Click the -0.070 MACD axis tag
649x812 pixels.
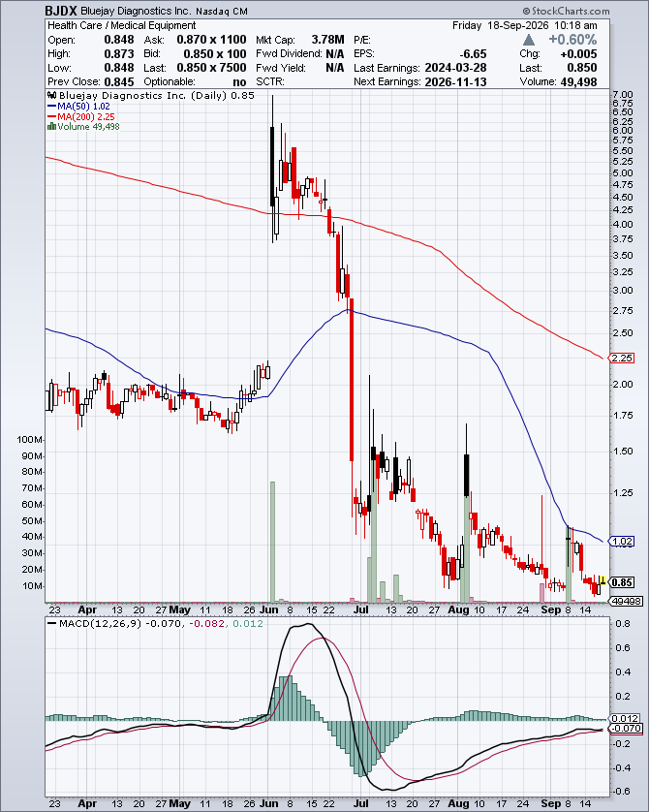(x=626, y=729)
